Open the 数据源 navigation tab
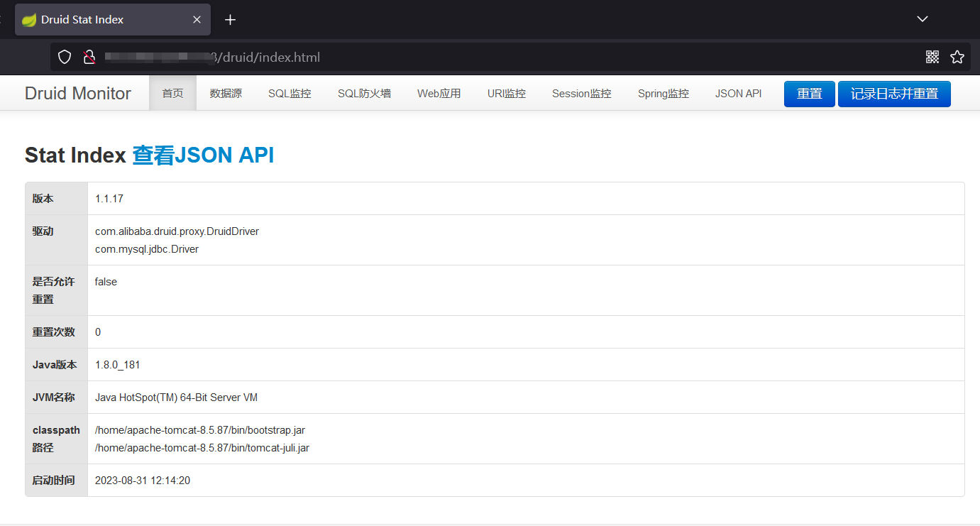The image size is (980, 526). [226, 93]
